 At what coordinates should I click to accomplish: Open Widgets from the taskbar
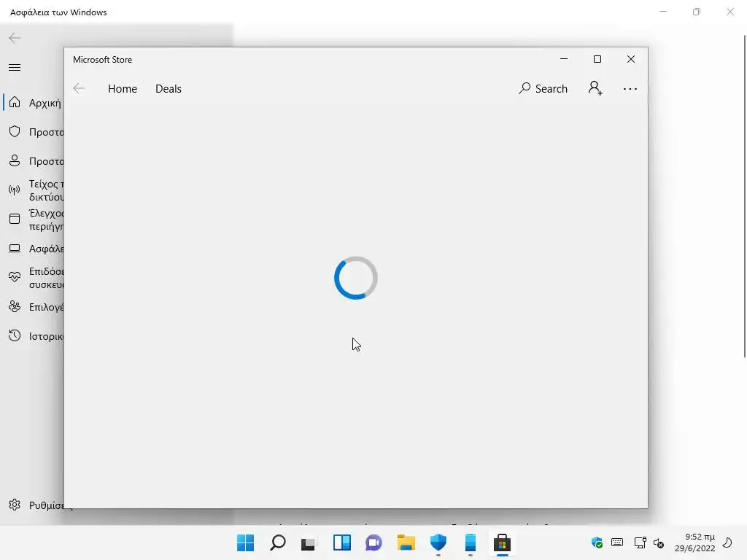tap(341, 542)
